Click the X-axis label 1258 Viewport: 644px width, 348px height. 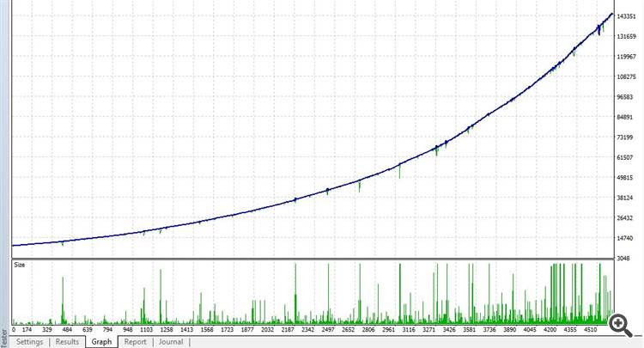[167, 329]
